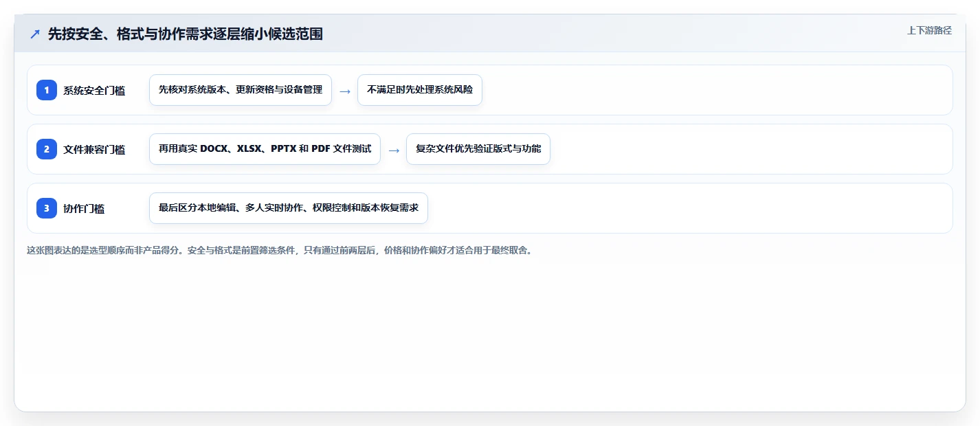
Task: Select the 协作门槛 label
Action: [x=84, y=208]
